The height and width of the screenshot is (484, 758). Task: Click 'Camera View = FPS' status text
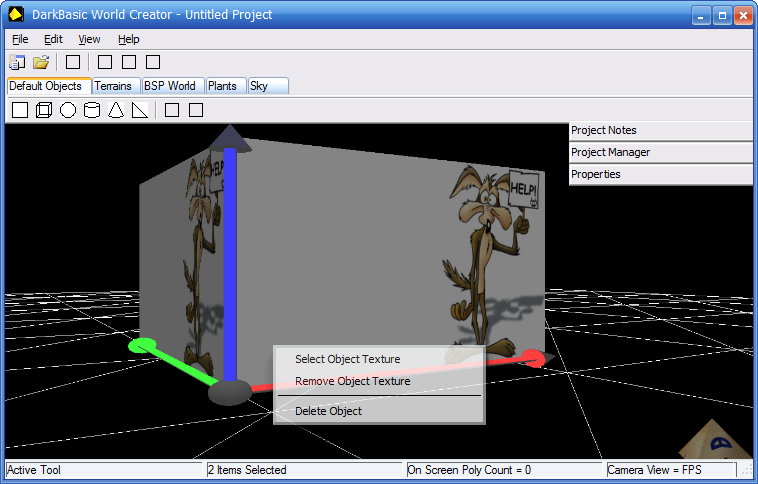[x=654, y=470]
